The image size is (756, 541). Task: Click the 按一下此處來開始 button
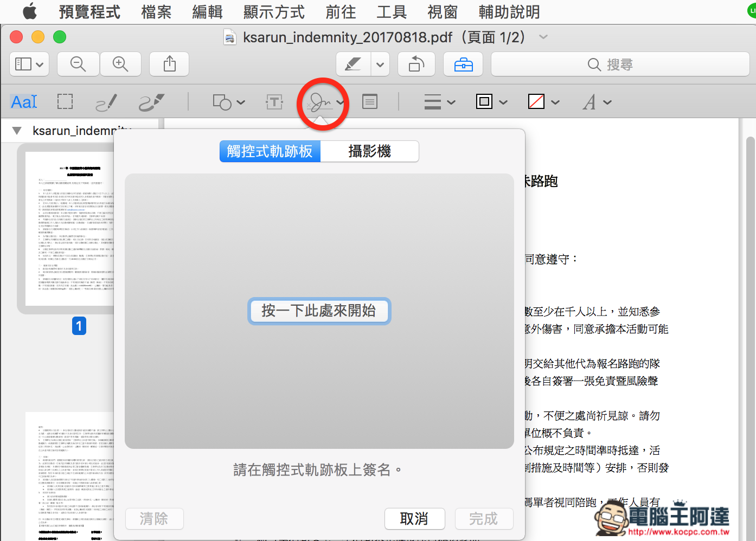319,311
